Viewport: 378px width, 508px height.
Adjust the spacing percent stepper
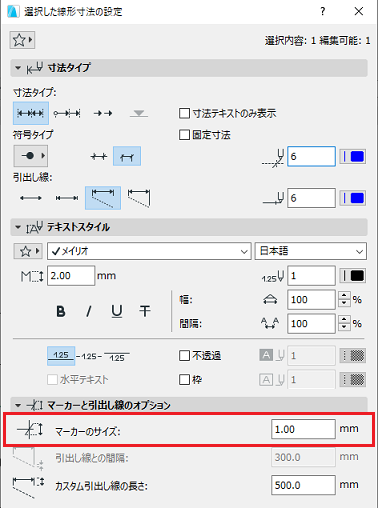coord(344,323)
